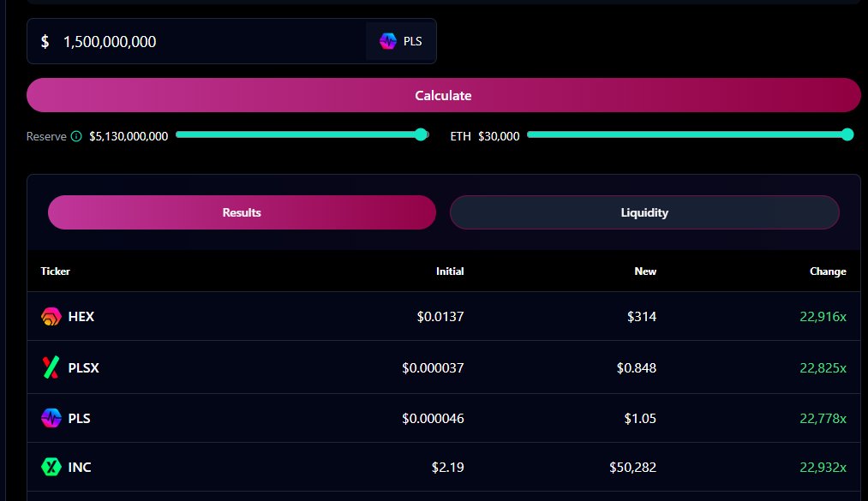868x501 pixels.
Task: Click HEX new price $314
Action: tap(642, 316)
